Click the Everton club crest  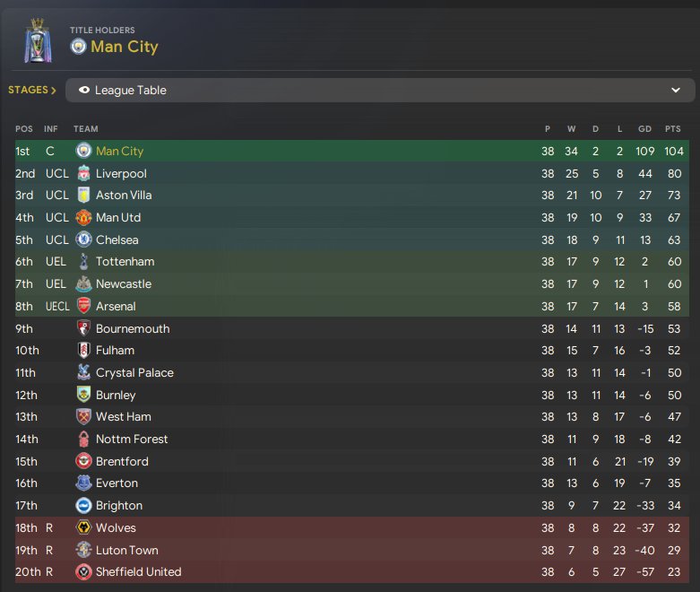pyautogui.click(x=83, y=483)
